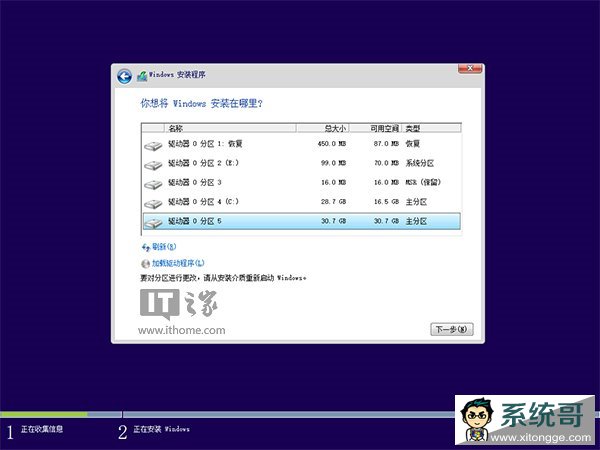Click the 70.0 MB free space cell
The width and height of the screenshot is (600, 450).
tap(386, 163)
